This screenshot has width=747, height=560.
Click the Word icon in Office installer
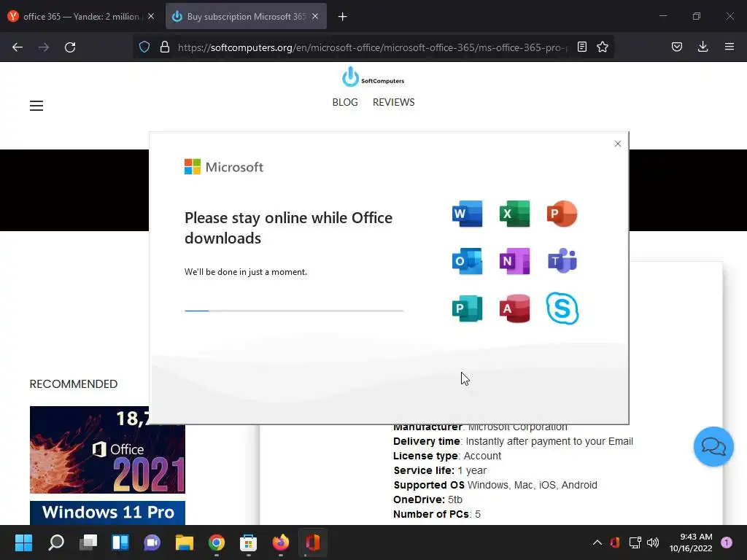click(467, 214)
